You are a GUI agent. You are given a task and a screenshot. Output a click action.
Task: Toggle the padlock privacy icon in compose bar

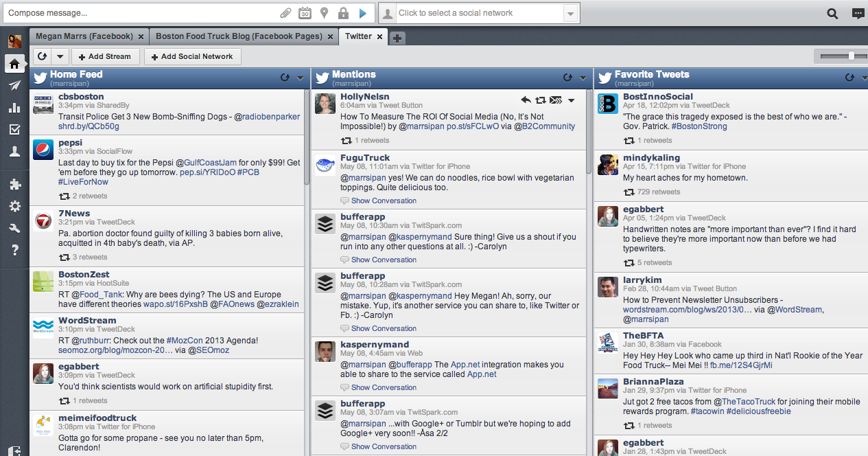tap(343, 13)
